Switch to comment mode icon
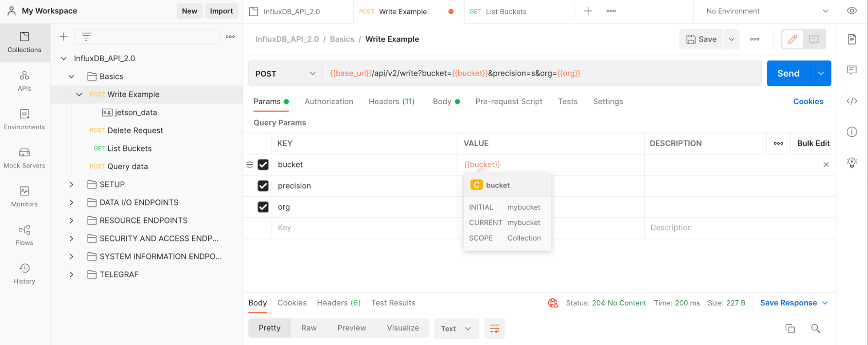This screenshot has width=868, height=345. pyautogui.click(x=814, y=39)
